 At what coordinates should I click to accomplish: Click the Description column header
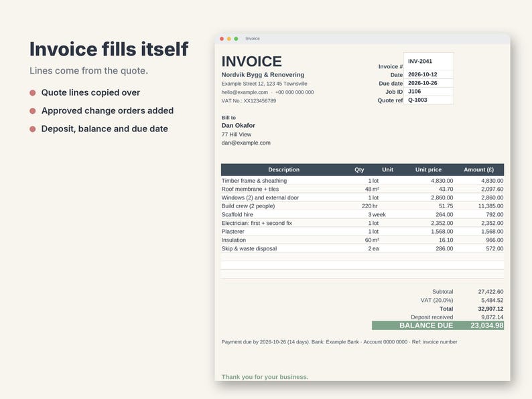click(283, 169)
